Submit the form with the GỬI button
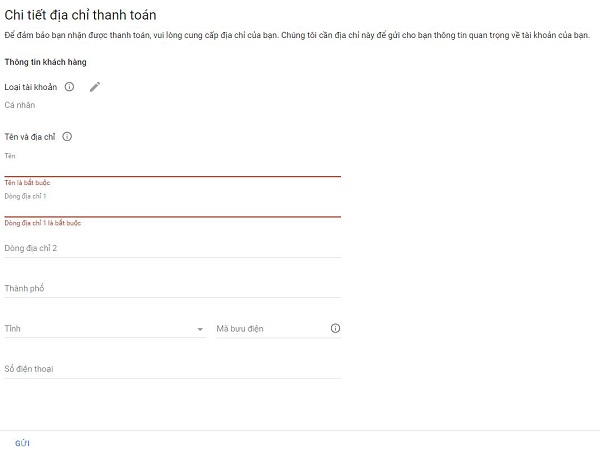 (22, 443)
